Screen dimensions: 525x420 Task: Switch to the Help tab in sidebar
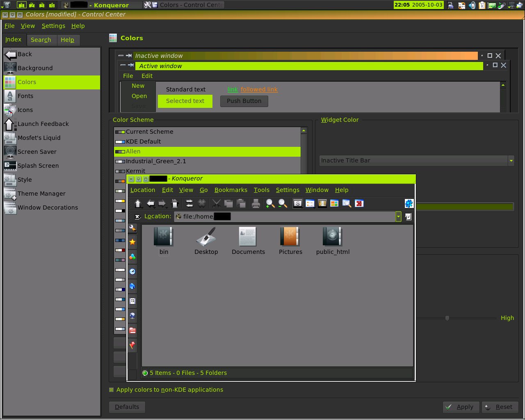[x=68, y=40]
